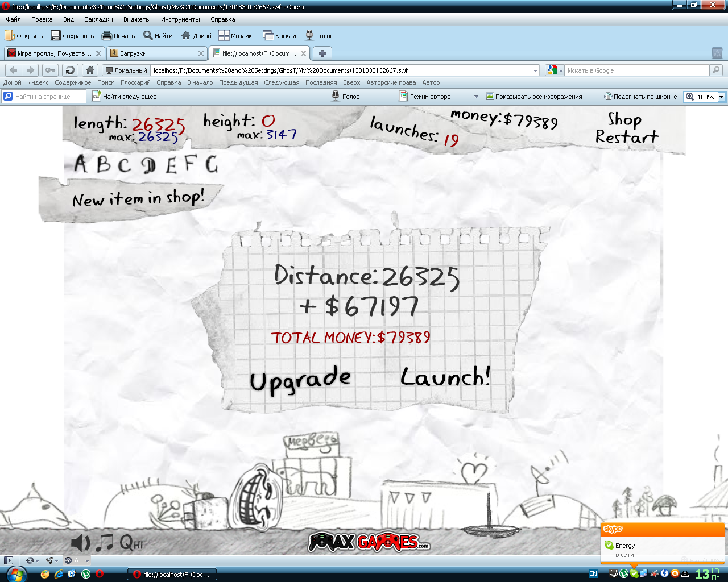Click the wand key icon
728x582 pixels.
(x=50, y=70)
